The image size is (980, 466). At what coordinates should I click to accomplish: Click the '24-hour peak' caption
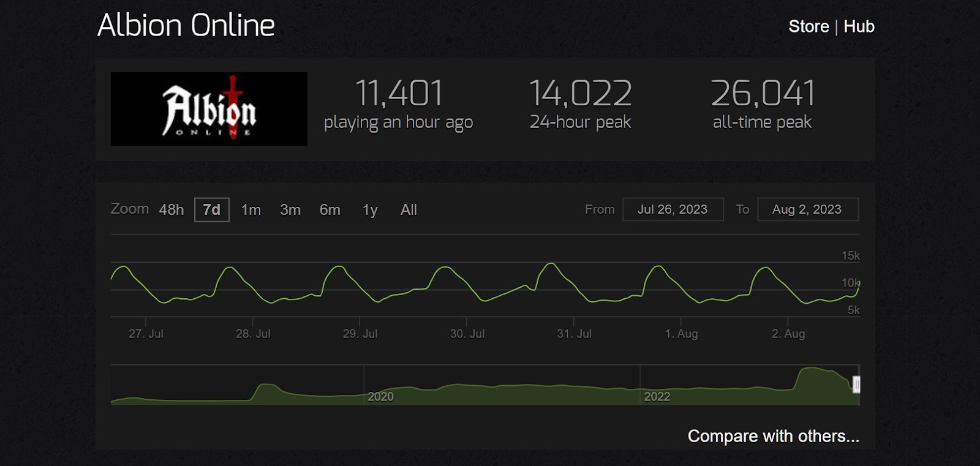click(580, 122)
